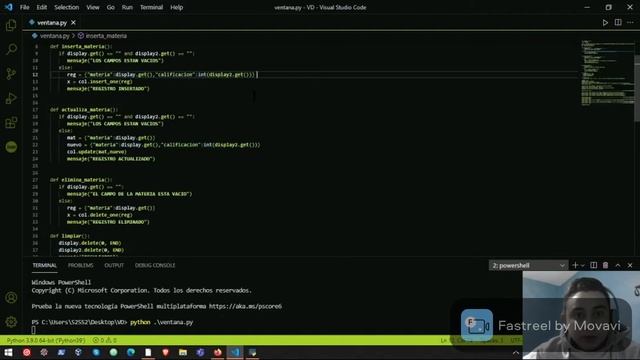
Task: Click the mensaje "REGISTRO ELIMINADO" line
Action: tap(108, 222)
